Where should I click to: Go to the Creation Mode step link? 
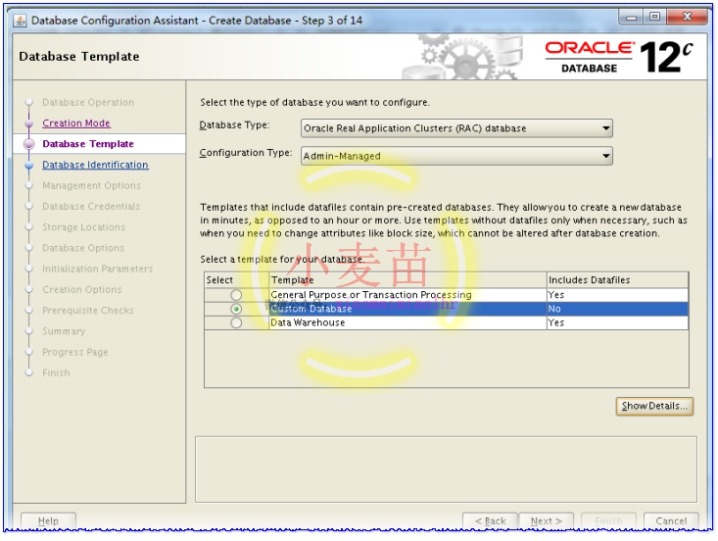point(76,123)
